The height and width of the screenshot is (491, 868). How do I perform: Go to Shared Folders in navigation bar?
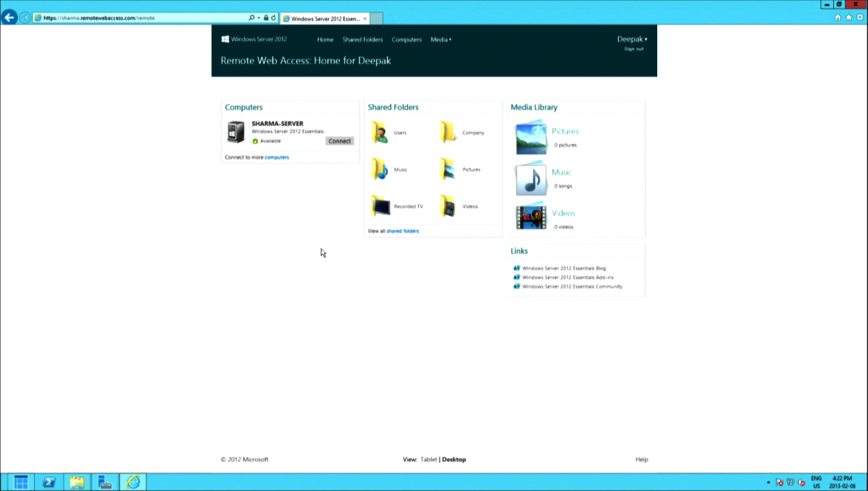pos(362,40)
